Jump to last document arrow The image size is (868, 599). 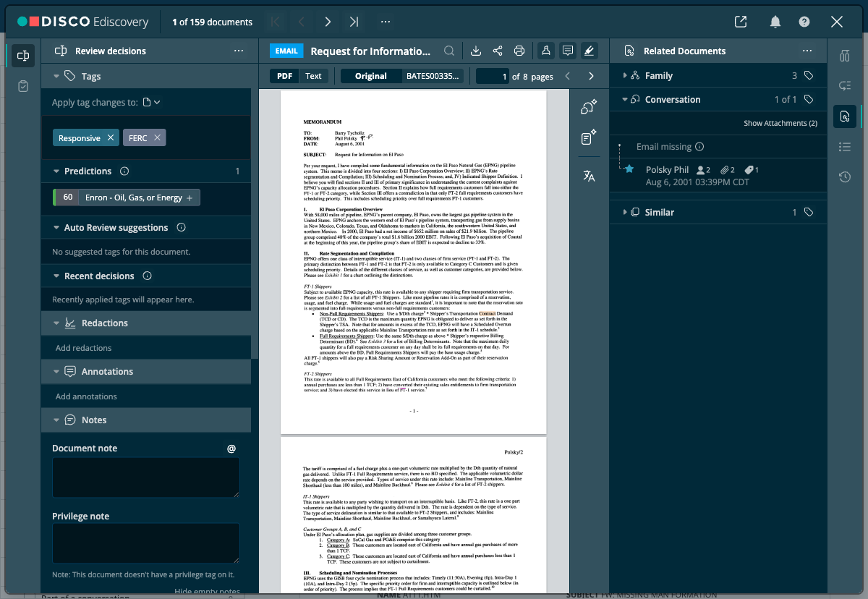click(x=354, y=22)
